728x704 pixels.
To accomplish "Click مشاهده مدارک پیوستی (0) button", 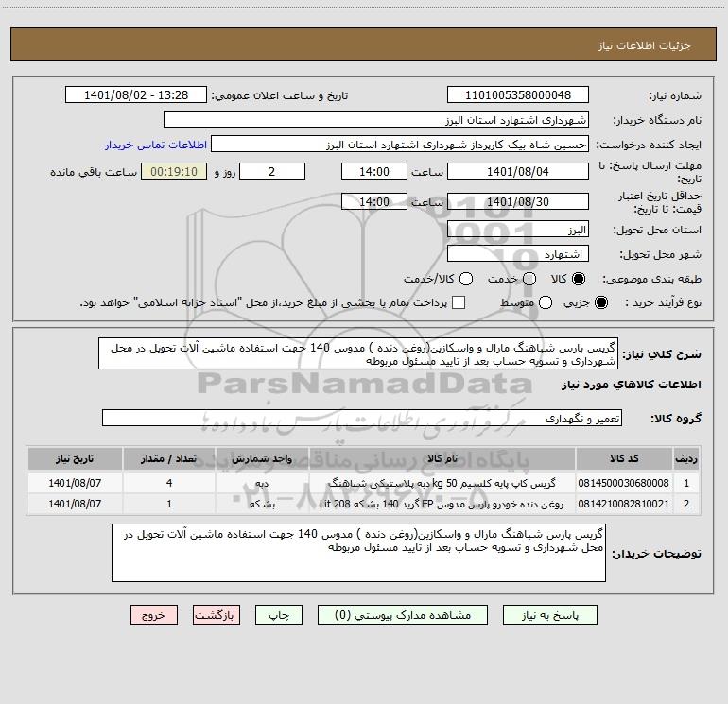I will point(403,615).
